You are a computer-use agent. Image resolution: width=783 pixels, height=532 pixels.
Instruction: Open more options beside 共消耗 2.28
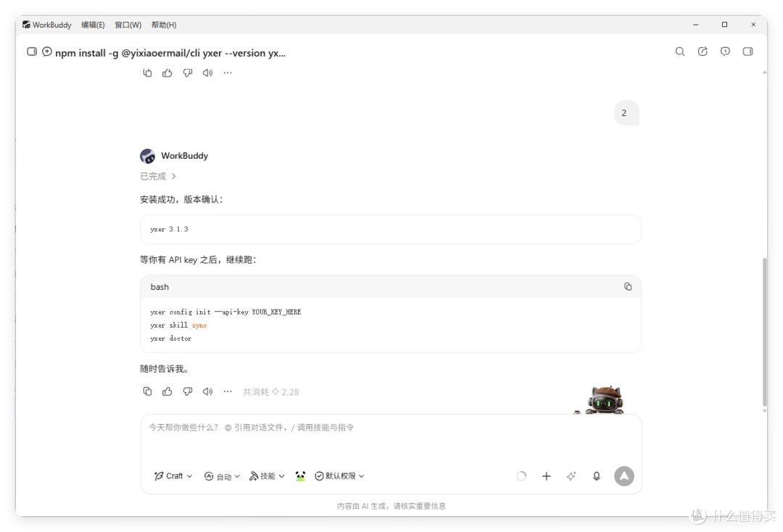click(x=228, y=392)
